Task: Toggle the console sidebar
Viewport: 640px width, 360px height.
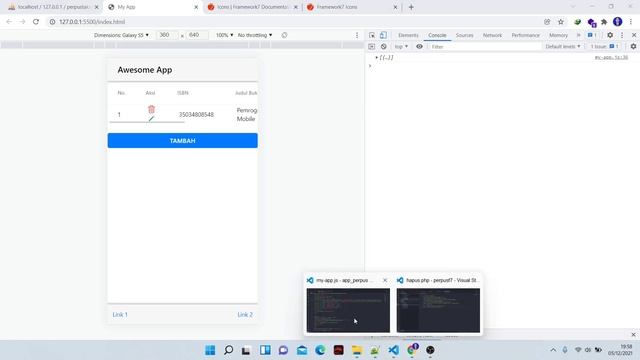Action: pyautogui.click(x=371, y=47)
